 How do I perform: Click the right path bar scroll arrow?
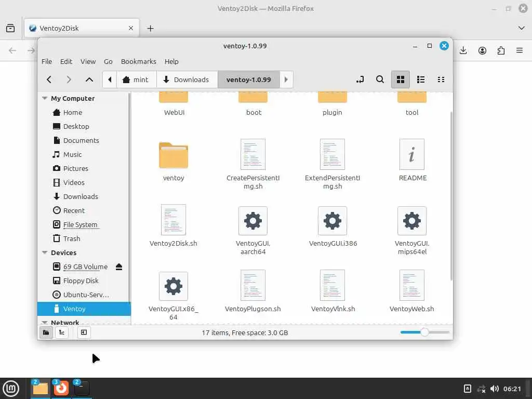coord(286,79)
